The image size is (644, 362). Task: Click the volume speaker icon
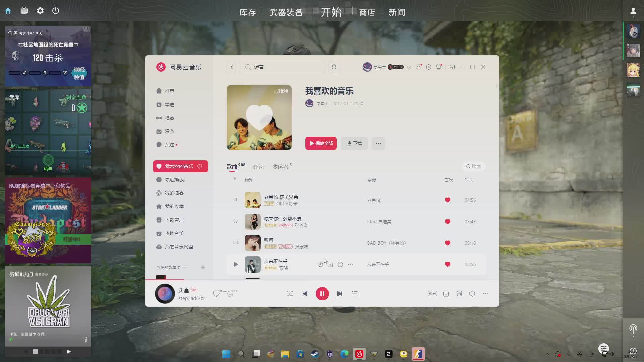tap(472, 294)
